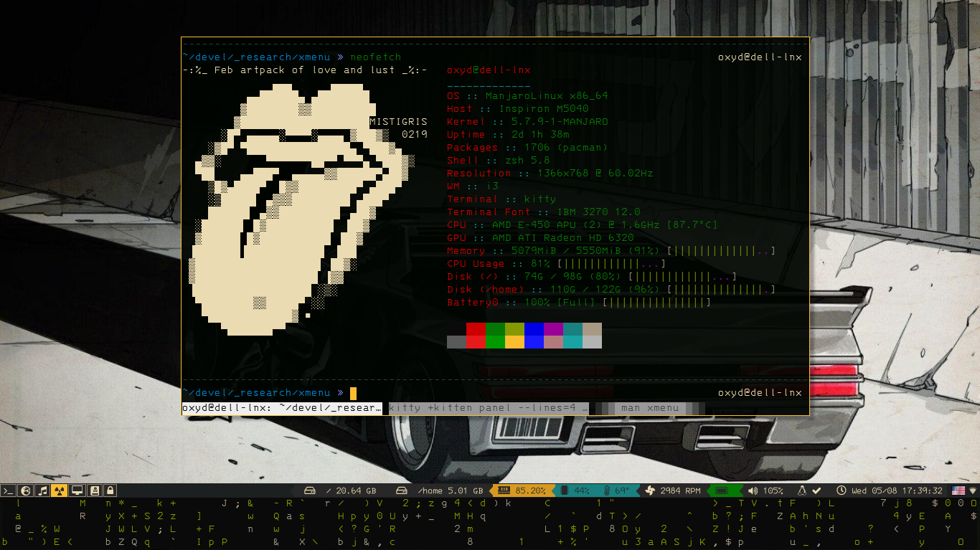Click the bright green swatch in lower palette row
980x550 pixels.
point(495,342)
